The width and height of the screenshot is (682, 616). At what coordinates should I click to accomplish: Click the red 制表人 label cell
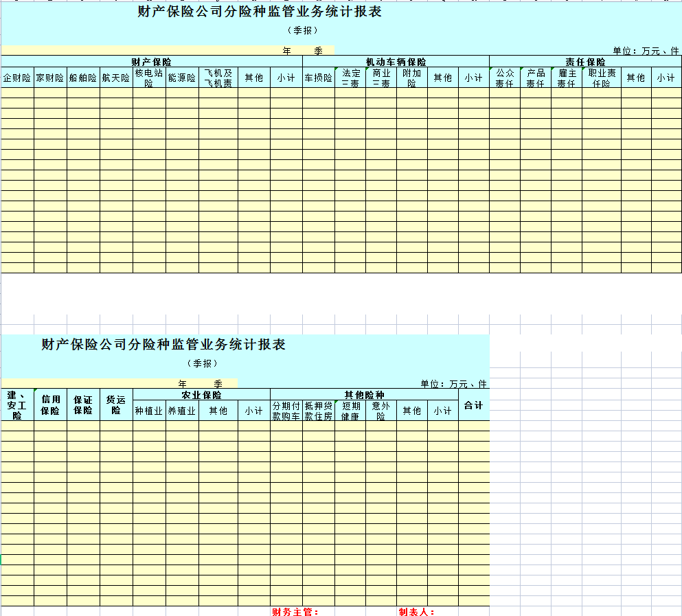pyautogui.click(x=417, y=612)
